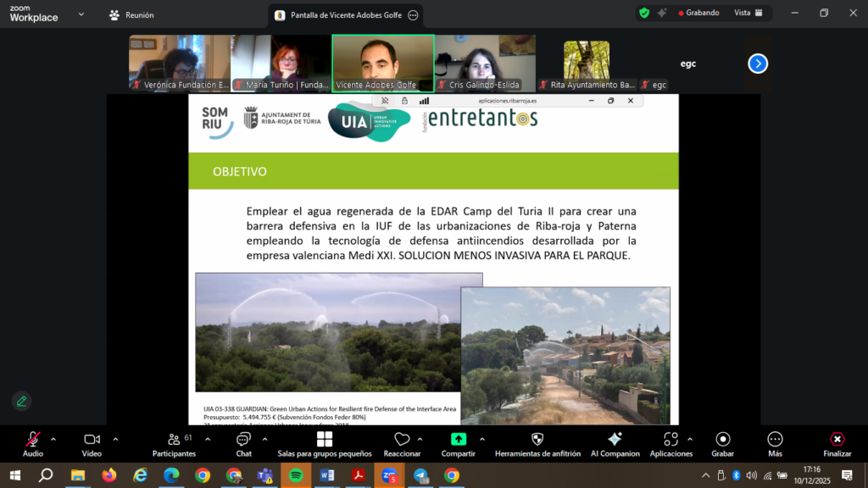Switch to Zoom taskbar icon

pyautogui.click(x=389, y=475)
